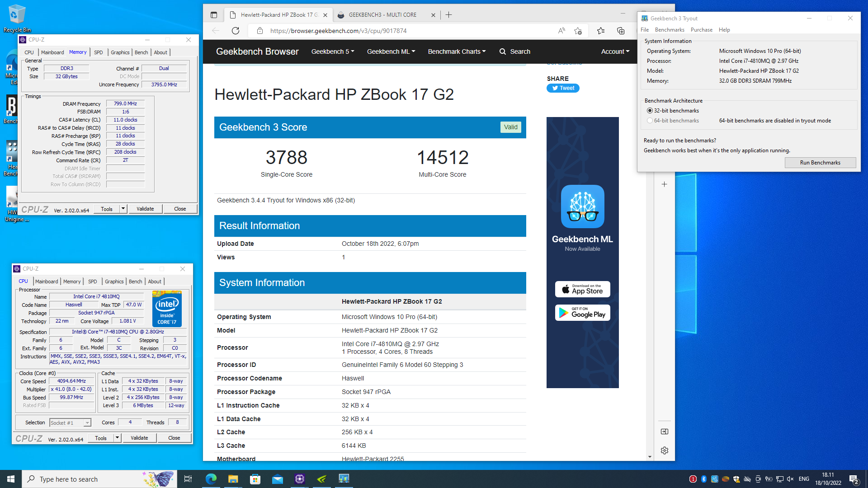Click Download on the App Store badge

[582, 289]
